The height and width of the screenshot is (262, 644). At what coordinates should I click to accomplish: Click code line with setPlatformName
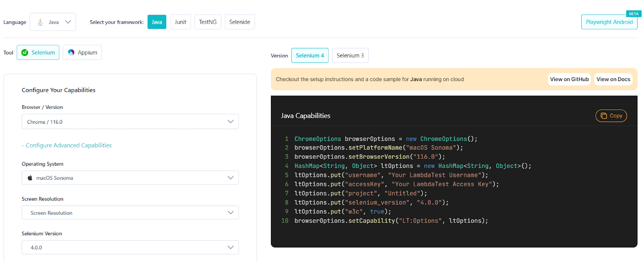click(x=379, y=148)
